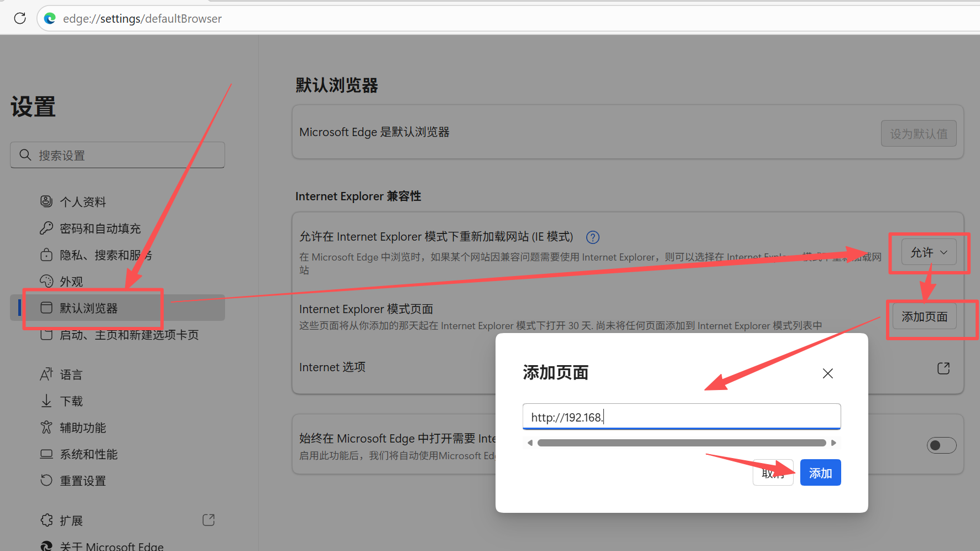Click the profile icon beside 个人资料
980x551 pixels.
[x=46, y=201]
